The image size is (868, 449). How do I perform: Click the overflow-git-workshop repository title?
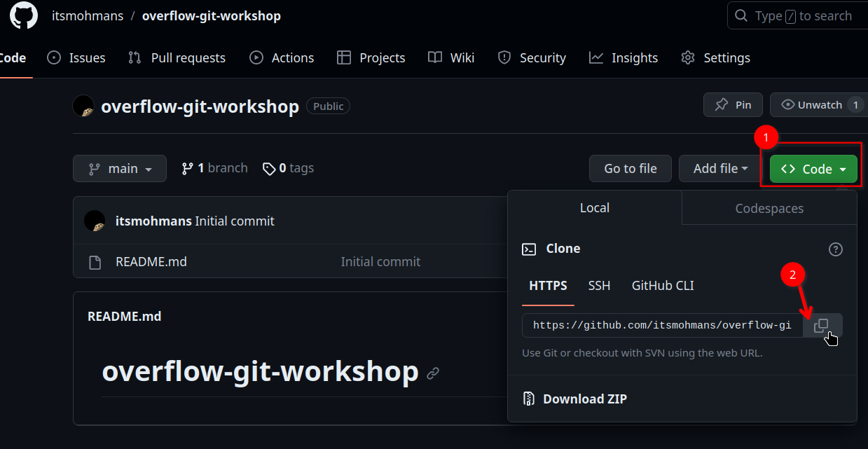(x=200, y=106)
